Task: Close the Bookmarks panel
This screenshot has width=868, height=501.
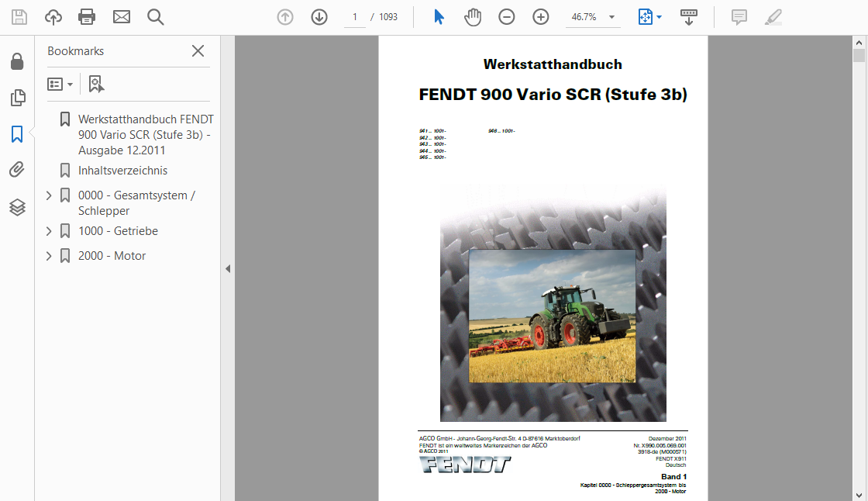Action: [x=198, y=51]
